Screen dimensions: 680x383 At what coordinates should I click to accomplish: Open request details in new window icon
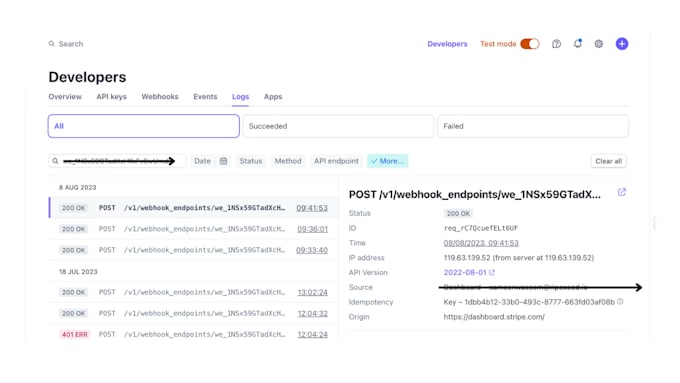tap(622, 192)
